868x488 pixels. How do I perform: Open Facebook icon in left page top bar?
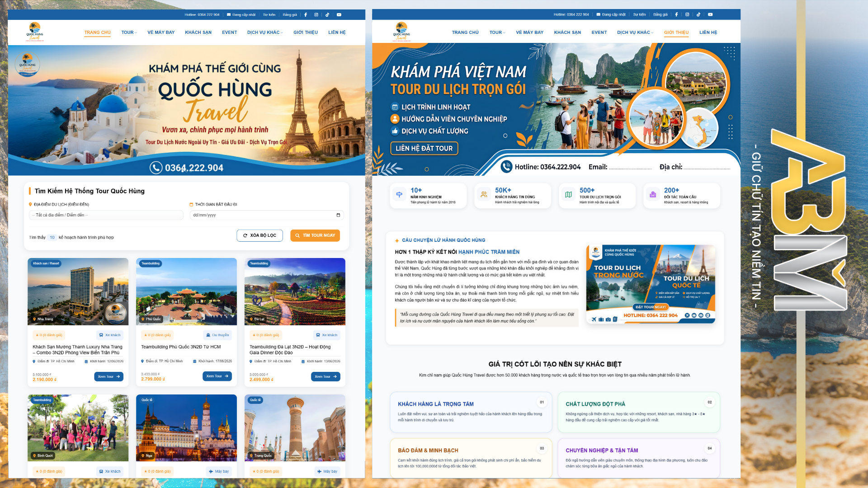[306, 14]
